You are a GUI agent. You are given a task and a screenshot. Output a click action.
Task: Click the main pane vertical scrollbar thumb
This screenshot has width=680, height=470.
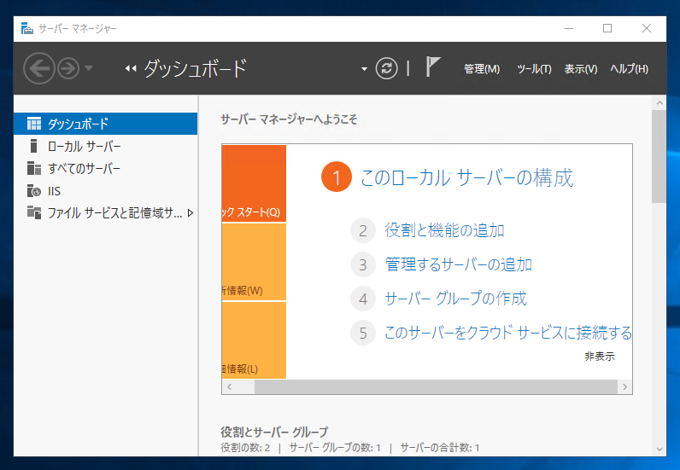(659, 157)
